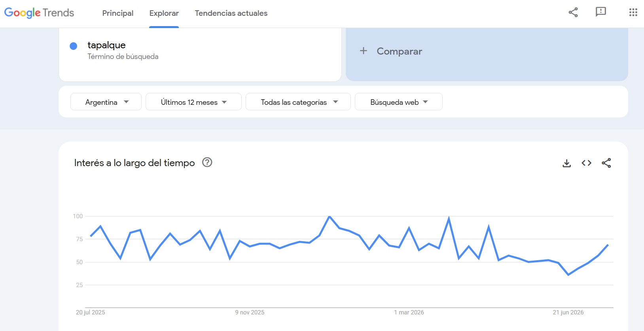Click the chart peak near 100 value
This screenshot has width=644, height=331.
tap(330, 217)
